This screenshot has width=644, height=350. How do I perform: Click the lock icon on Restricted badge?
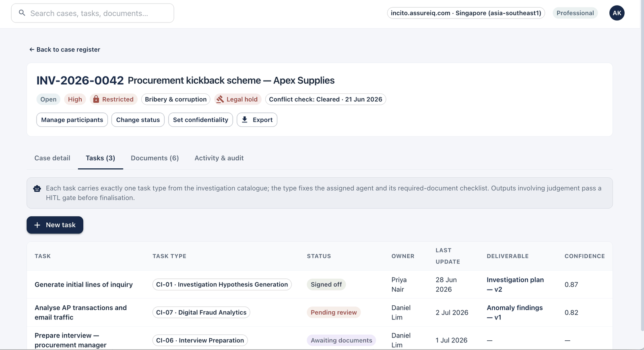(96, 99)
